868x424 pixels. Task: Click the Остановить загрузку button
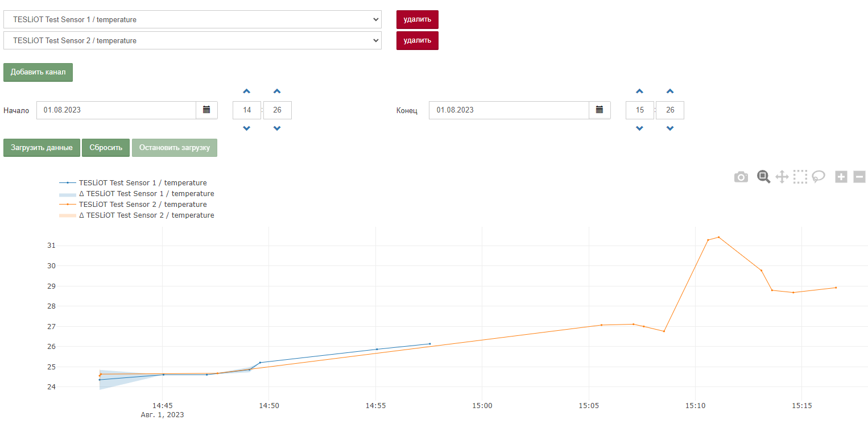click(x=175, y=148)
